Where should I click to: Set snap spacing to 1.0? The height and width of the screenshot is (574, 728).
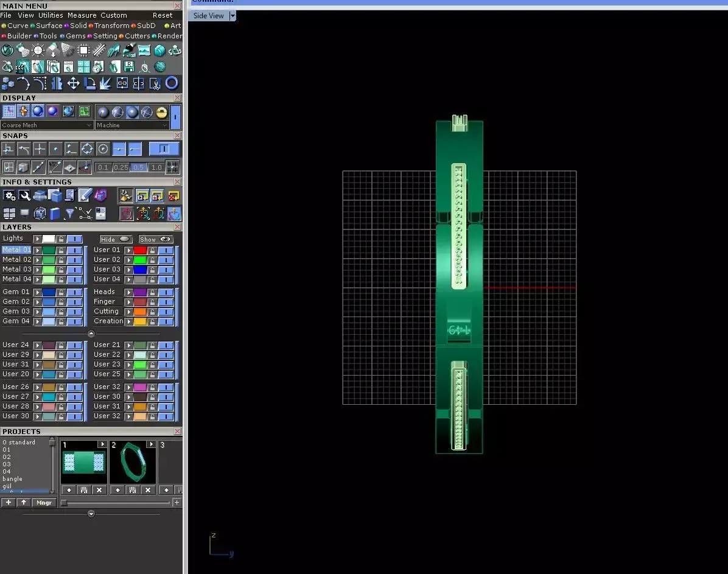pyautogui.click(x=156, y=167)
